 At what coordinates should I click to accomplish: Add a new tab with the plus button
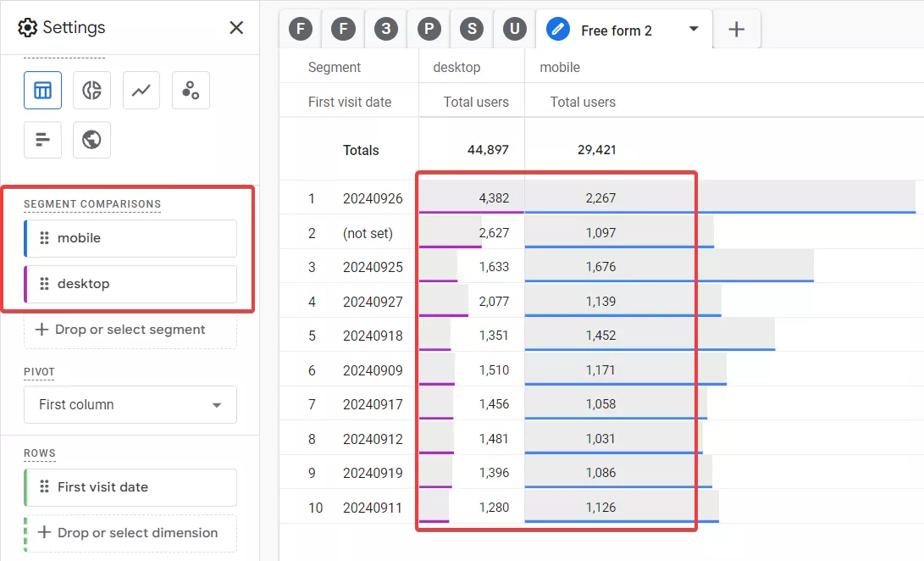point(736,29)
